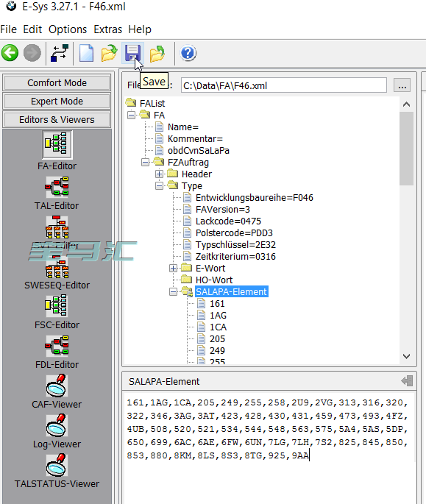426x504 pixels.
Task: Collapse the SALAPA-Element node
Action: 174,292
